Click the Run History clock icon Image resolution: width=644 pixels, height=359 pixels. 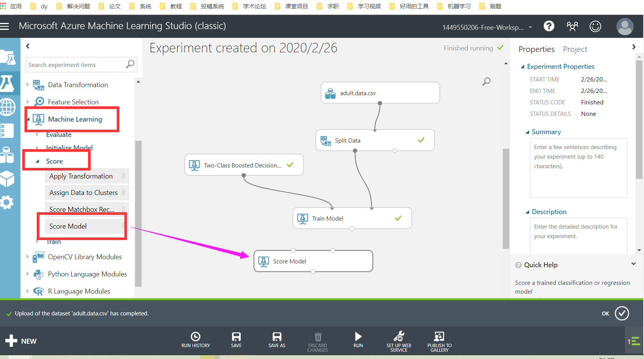coord(196,336)
